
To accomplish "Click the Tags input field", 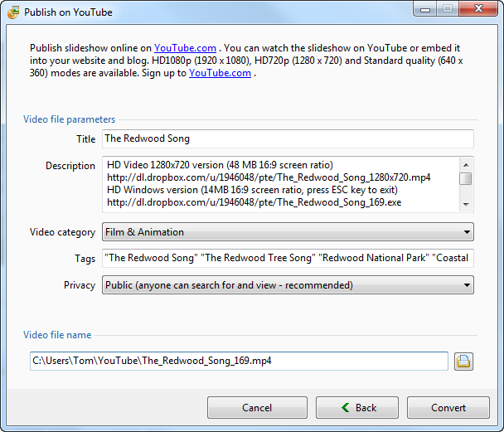I will click(288, 258).
